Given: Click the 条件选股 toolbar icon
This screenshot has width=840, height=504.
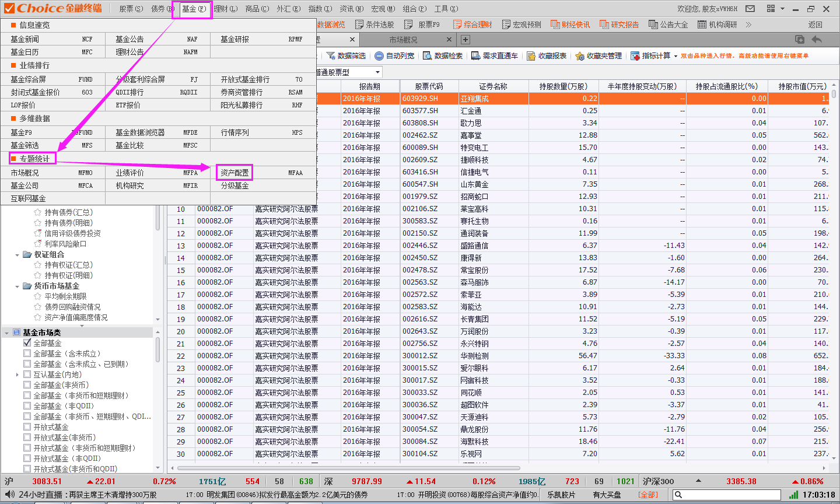Looking at the screenshot, I should pyautogui.click(x=359, y=24).
